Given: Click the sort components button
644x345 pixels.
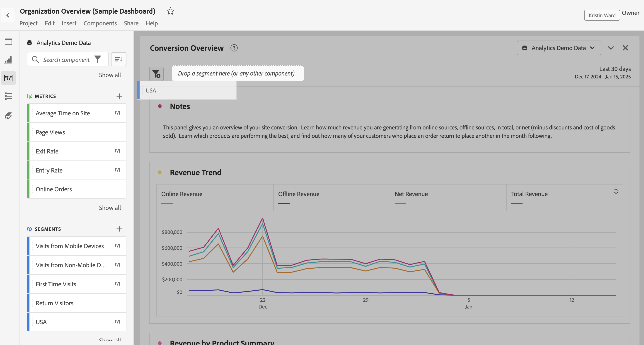Looking at the screenshot, I should (x=119, y=59).
